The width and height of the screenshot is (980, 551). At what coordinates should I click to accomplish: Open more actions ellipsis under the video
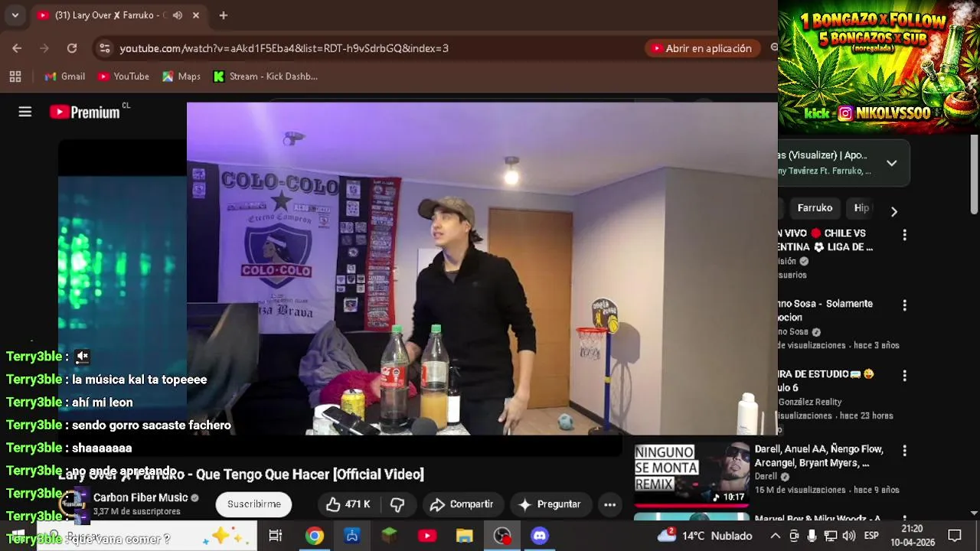click(609, 504)
